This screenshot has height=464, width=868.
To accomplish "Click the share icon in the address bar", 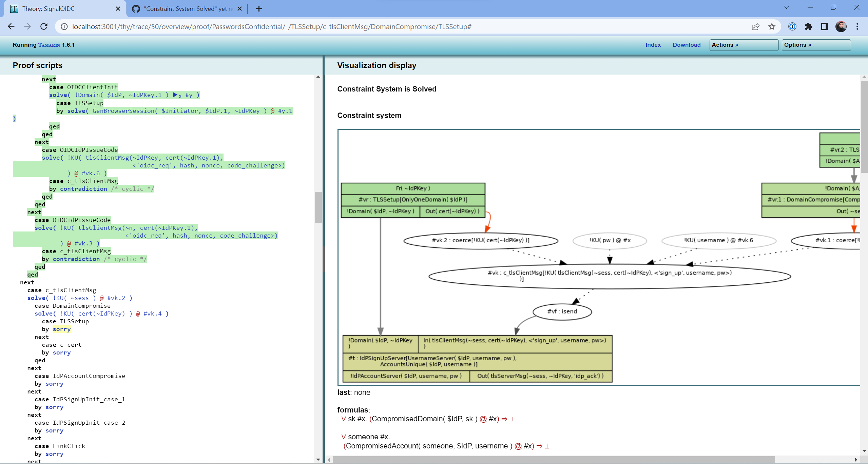I will tap(756, 26).
